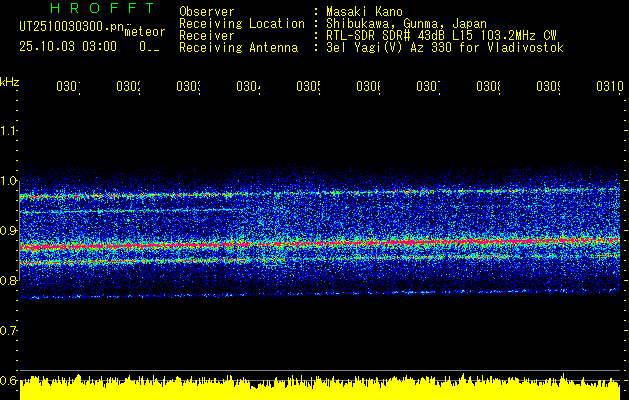This screenshot has width=629, height=400.
Task: Click the Receiving Location label
Action: click(x=242, y=24)
